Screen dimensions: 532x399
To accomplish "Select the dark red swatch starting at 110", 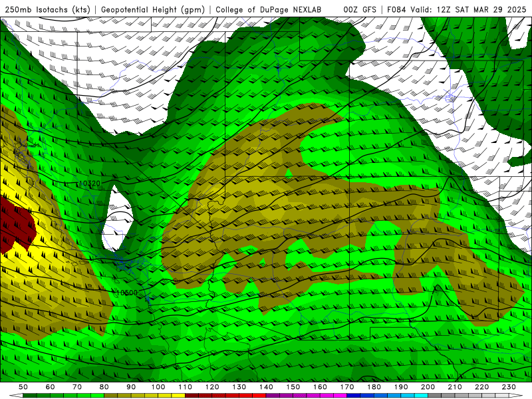I will 192,396.
